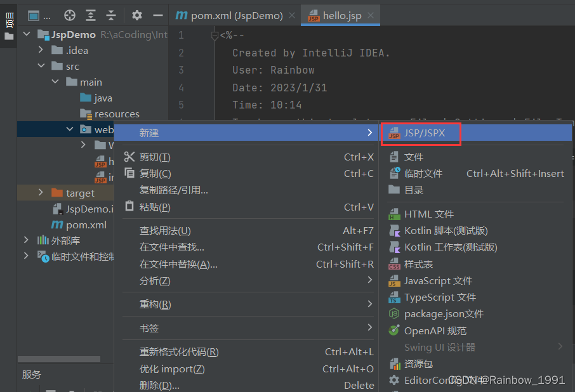Hide the project panel with minus icon

point(157,15)
